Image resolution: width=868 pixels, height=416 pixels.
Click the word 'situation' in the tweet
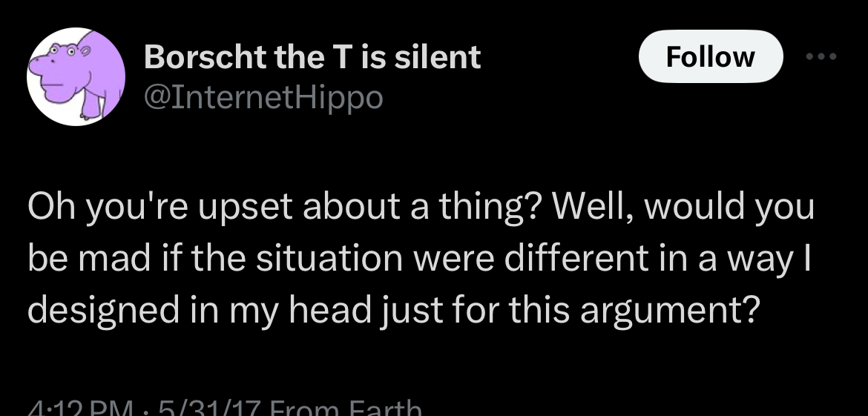(329, 258)
